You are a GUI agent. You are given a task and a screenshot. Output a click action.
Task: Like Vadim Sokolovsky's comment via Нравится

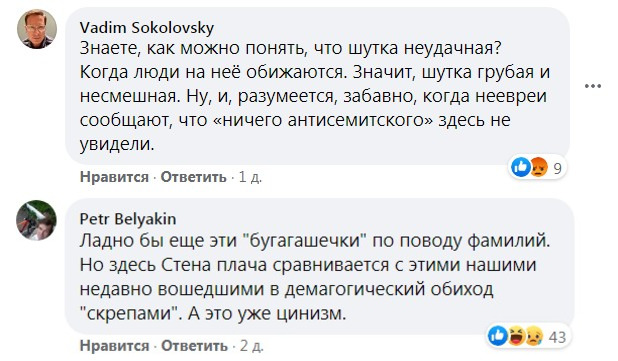point(114,177)
